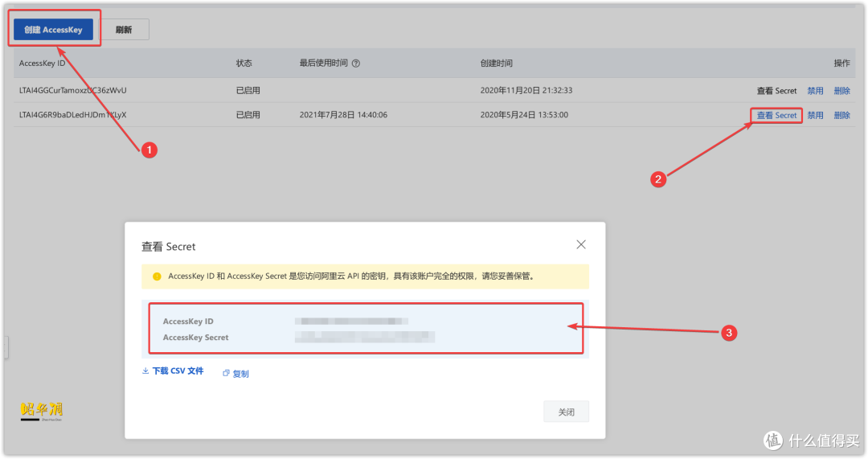Screen dimensions: 868x459
Task: Click the 刷新 refresh button
Action: (124, 30)
